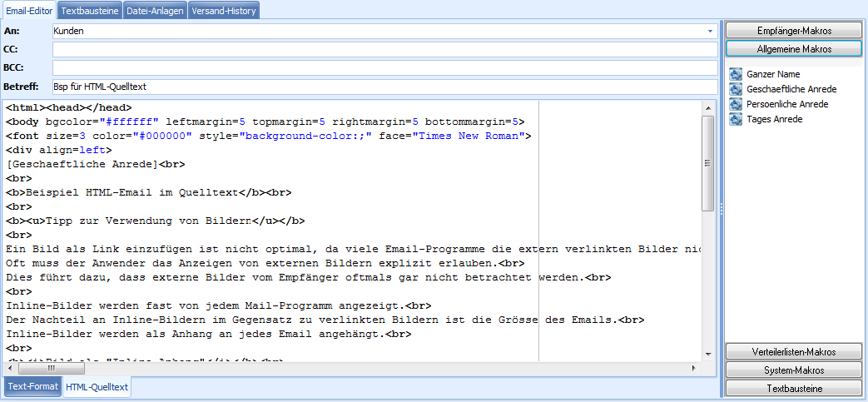This screenshot has width=868, height=402.
Task: Click the line "Inline-Bilder werden als Anhang"
Action: [x=209, y=334]
